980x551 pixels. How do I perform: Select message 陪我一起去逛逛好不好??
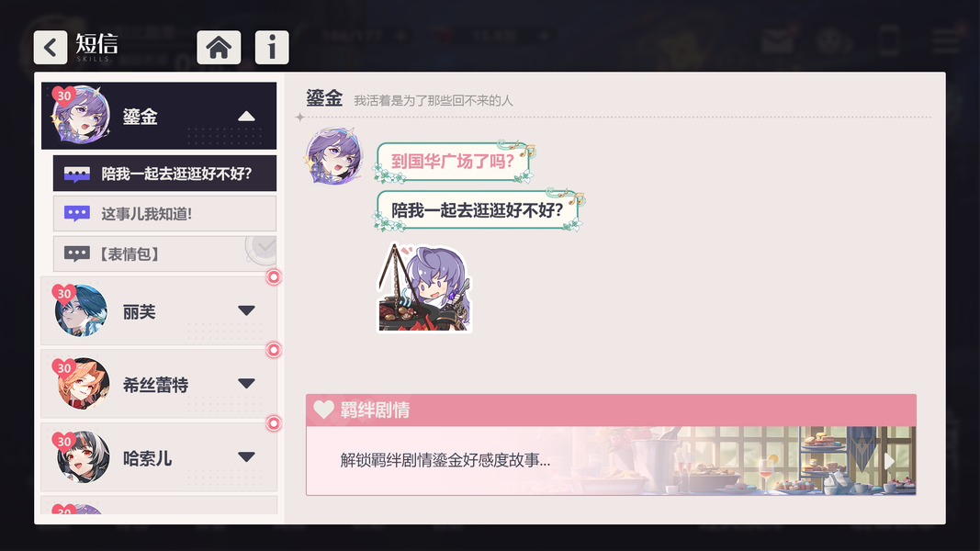[165, 174]
